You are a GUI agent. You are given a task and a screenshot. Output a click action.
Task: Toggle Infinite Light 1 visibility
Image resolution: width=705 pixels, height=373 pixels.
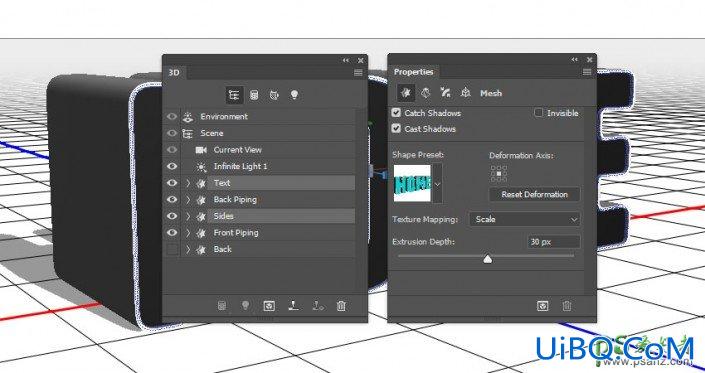point(172,166)
